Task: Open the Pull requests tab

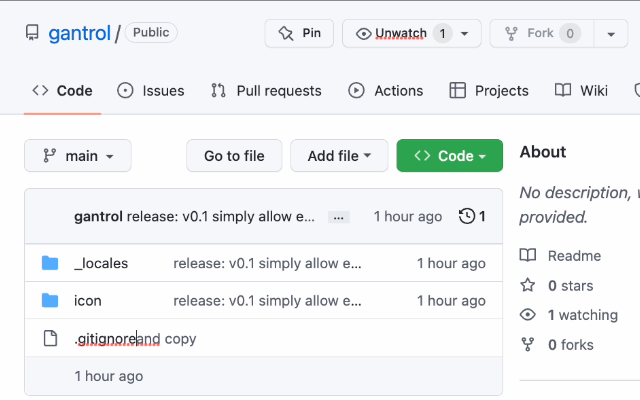Action: tap(266, 90)
